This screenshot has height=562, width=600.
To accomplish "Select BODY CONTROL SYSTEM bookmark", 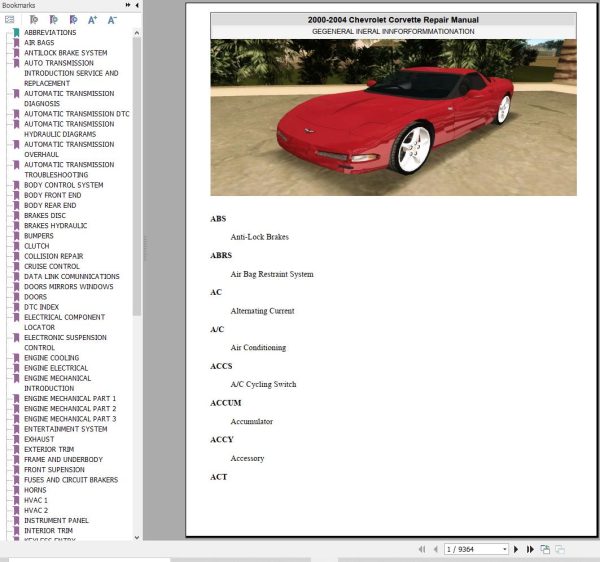I will click(x=64, y=185).
